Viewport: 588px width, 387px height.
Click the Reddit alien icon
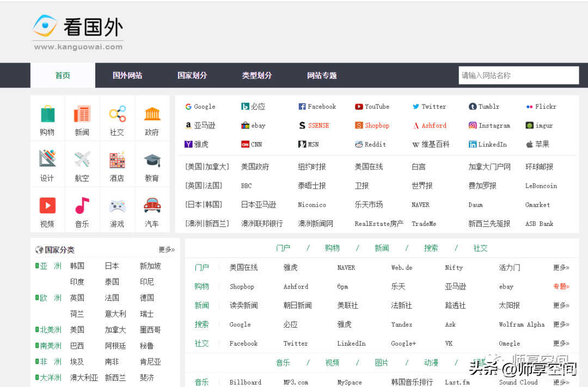pos(359,144)
